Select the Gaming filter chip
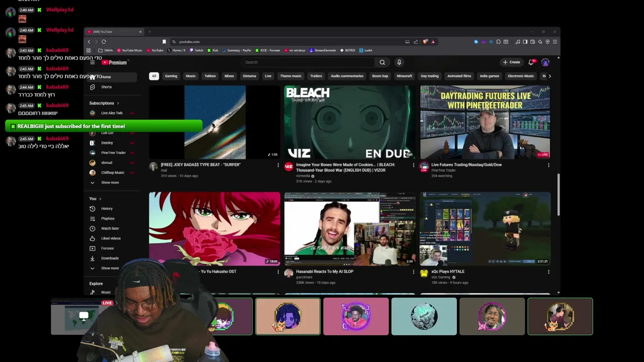The width and height of the screenshot is (644, 362). [171, 76]
